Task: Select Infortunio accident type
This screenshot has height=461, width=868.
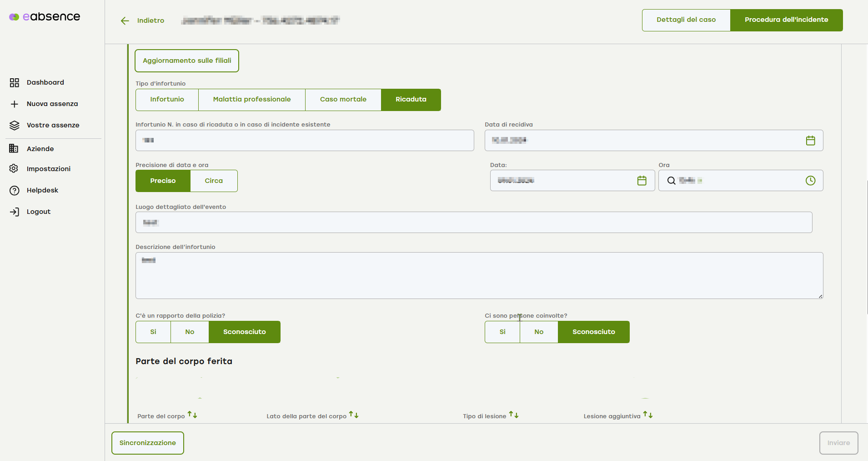Action: point(167,100)
